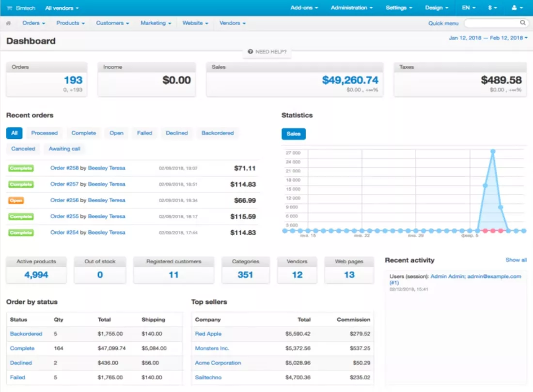Open the Marketing menu
The image size is (533, 392).
156,23
